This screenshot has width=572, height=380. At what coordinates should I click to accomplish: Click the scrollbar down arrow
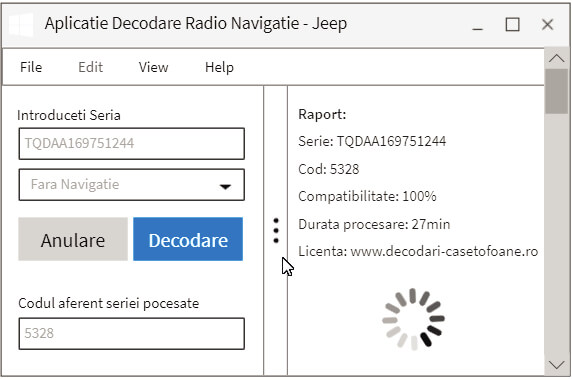pos(556,365)
